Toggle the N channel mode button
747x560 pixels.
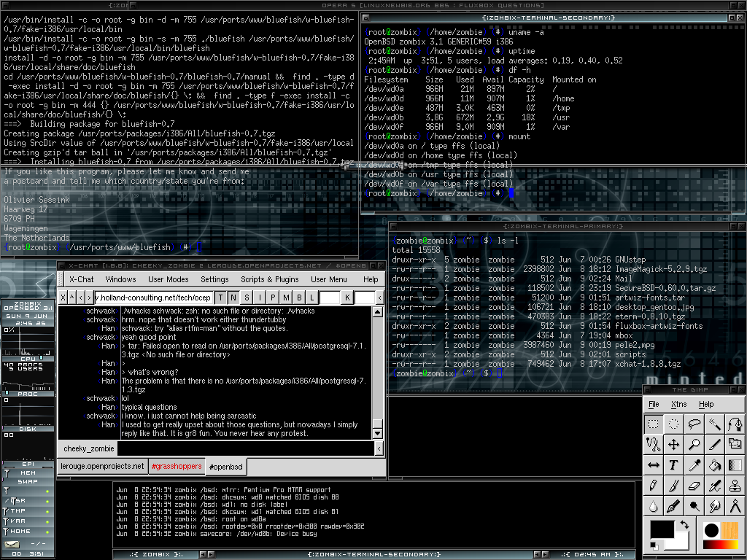coord(233,297)
